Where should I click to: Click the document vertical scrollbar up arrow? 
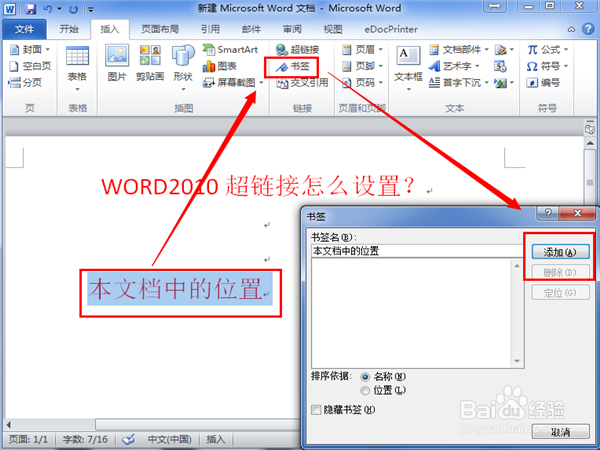pos(590,143)
